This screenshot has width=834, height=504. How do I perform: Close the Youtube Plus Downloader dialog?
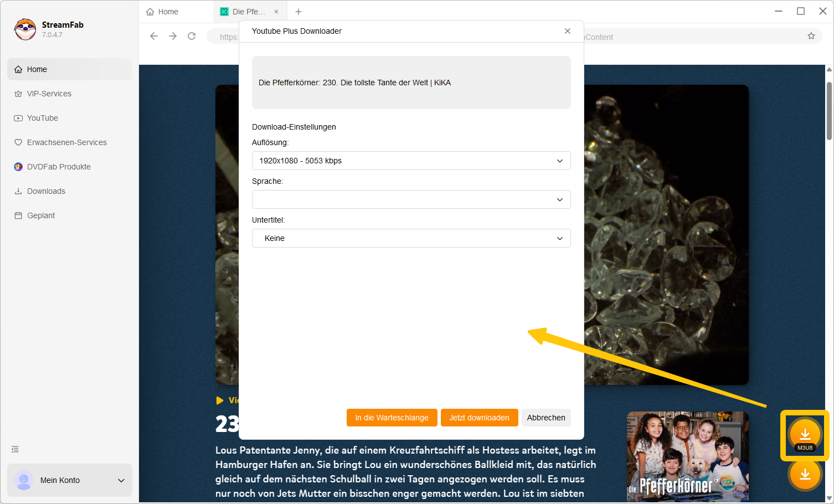tap(568, 31)
